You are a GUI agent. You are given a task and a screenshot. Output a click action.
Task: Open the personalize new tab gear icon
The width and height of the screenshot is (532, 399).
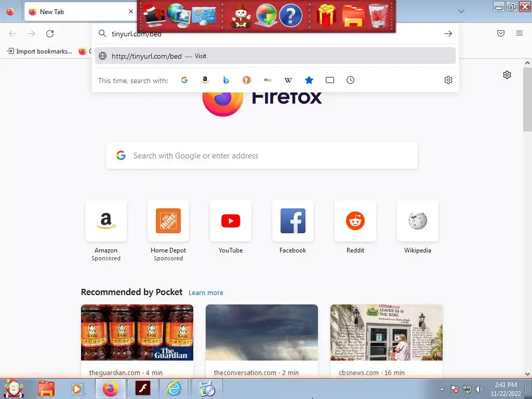[507, 75]
